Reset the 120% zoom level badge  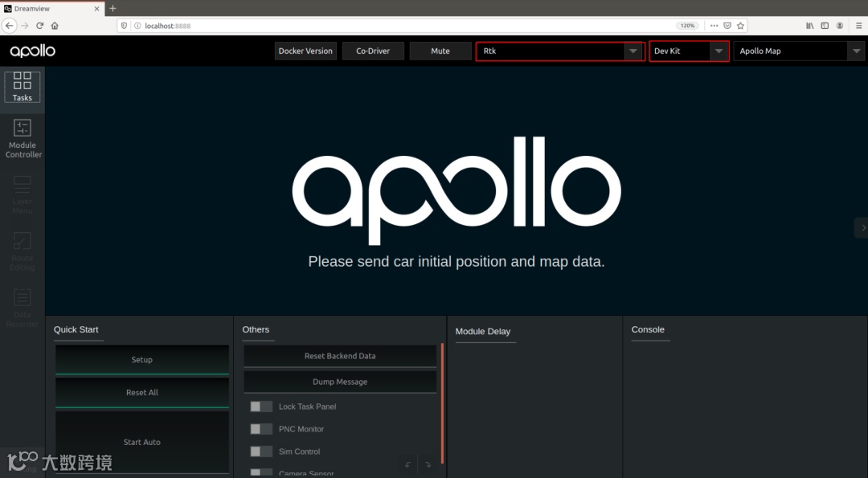pos(687,26)
